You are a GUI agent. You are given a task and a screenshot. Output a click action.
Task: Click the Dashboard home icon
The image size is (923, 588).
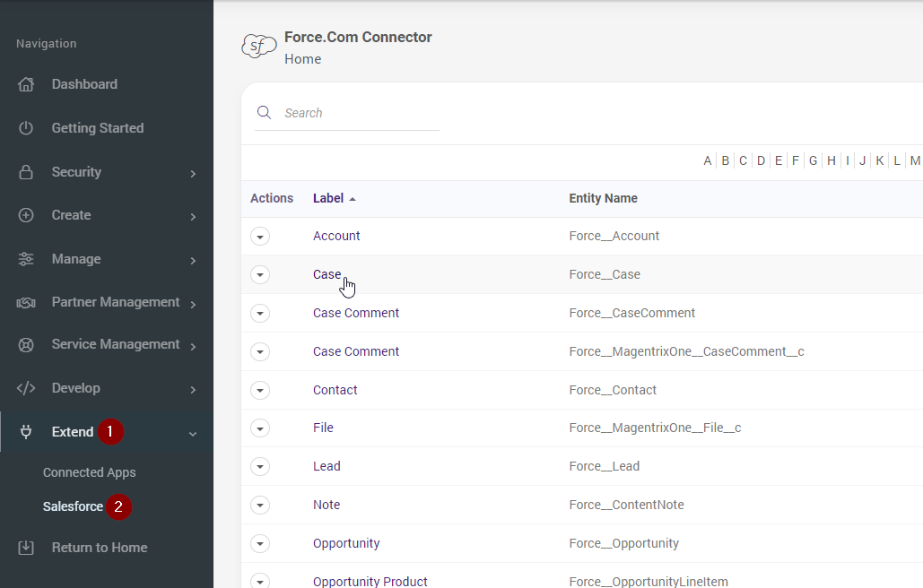pos(26,84)
